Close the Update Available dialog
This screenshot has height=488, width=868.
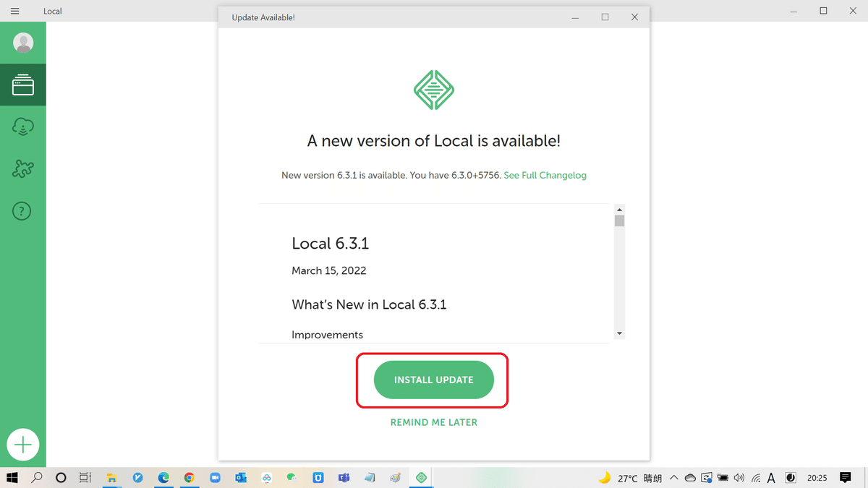634,17
